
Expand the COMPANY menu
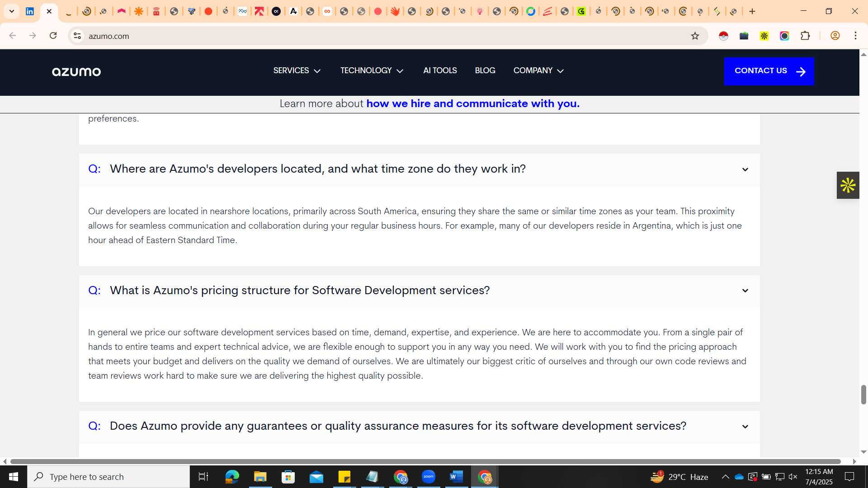[x=538, y=70]
